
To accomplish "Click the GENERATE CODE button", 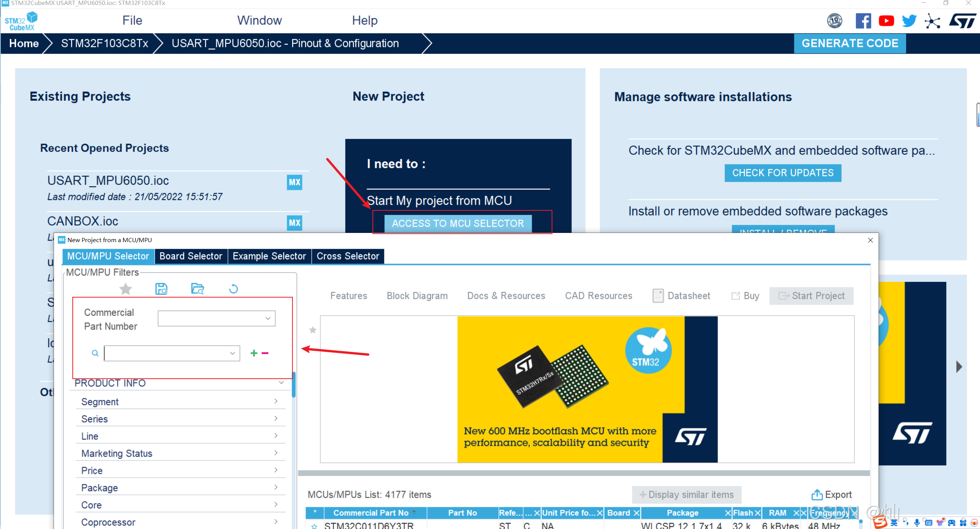I will [849, 43].
